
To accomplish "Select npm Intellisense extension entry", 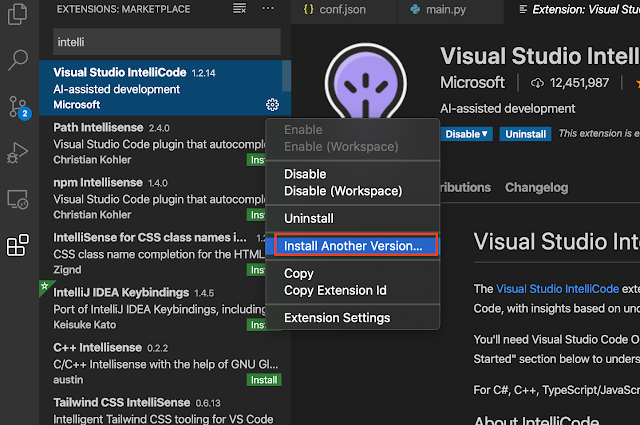I will 152,198.
